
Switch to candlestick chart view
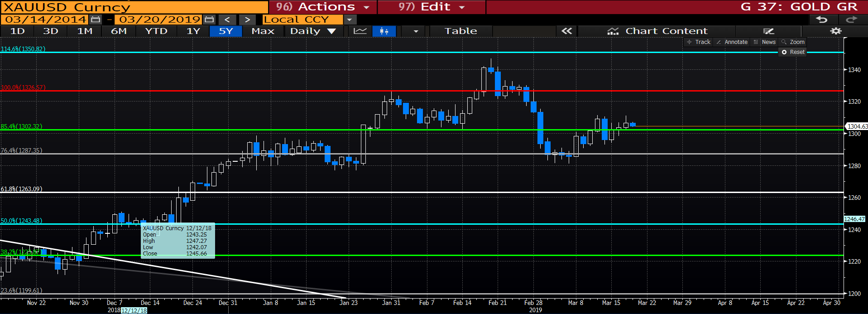click(384, 31)
